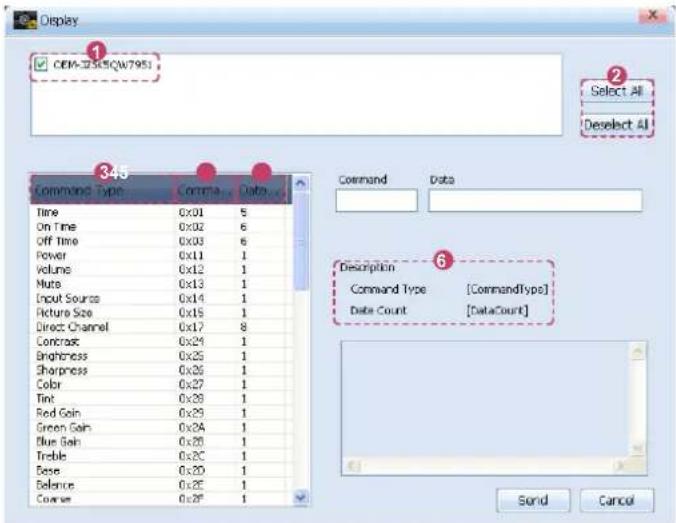Select the Volume command row
Screen dimensions: 676x523
click(x=160, y=269)
